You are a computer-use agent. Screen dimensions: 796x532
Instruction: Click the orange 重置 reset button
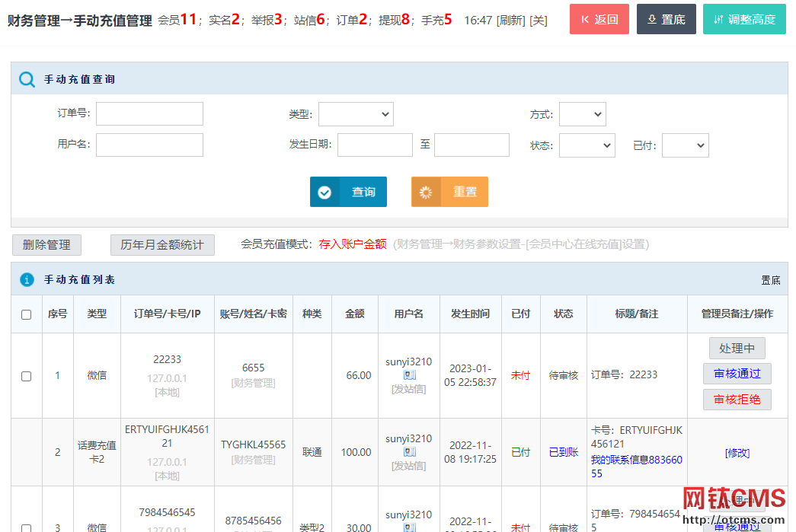(449, 192)
